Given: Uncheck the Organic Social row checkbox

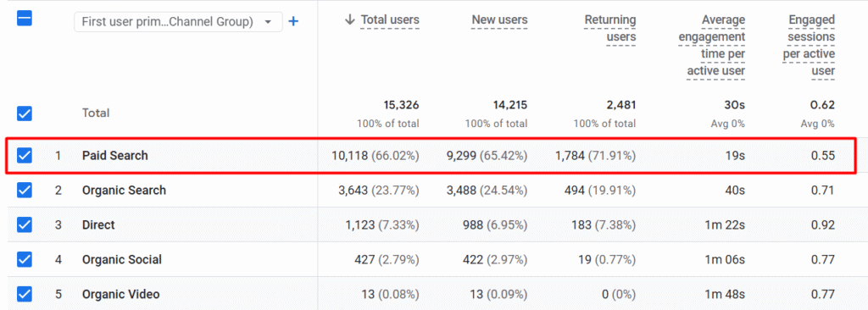Looking at the screenshot, I should click(x=25, y=259).
